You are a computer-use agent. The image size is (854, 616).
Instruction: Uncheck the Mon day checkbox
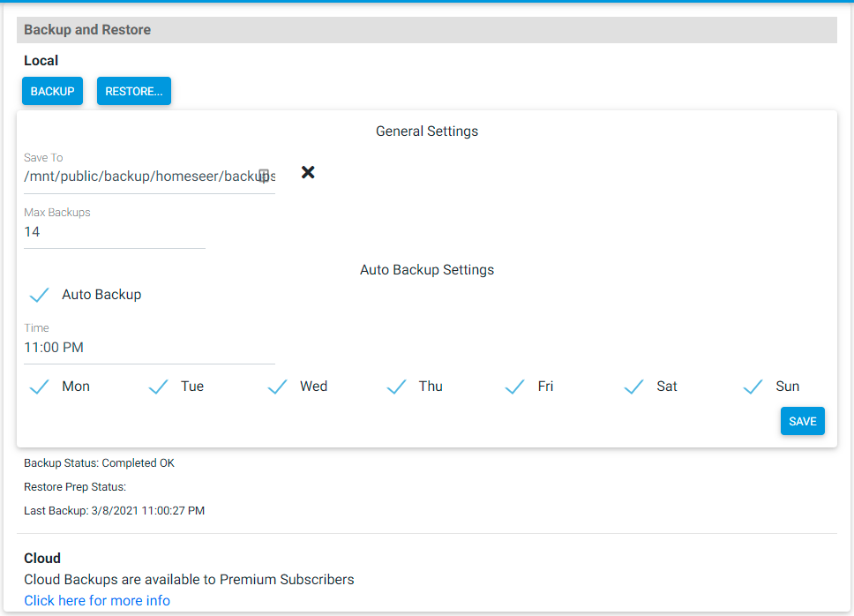click(x=39, y=387)
